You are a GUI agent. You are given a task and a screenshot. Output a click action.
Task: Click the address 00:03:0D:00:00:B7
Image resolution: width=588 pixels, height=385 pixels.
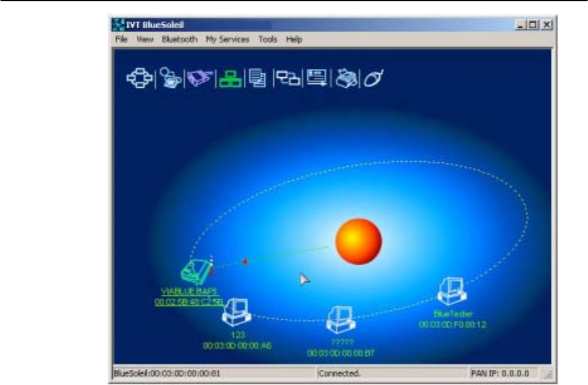pyautogui.click(x=340, y=353)
